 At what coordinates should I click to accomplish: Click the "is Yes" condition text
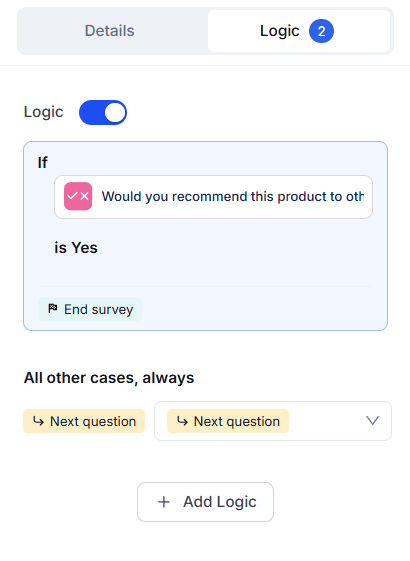(76, 248)
